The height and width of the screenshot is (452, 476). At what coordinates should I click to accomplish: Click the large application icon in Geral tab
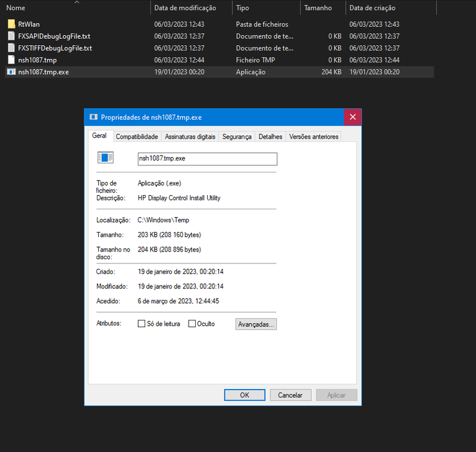105,158
